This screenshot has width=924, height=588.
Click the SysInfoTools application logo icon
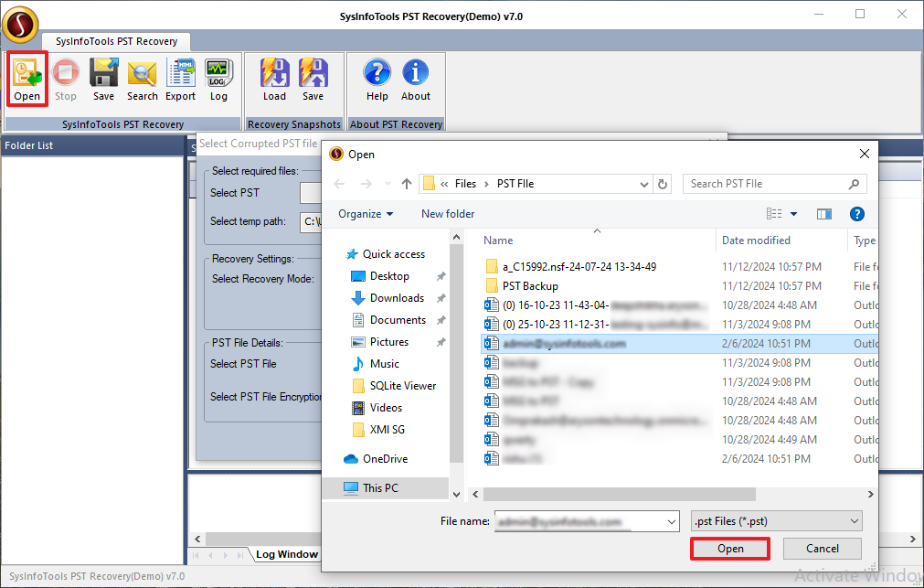pyautogui.click(x=20, y=24)
